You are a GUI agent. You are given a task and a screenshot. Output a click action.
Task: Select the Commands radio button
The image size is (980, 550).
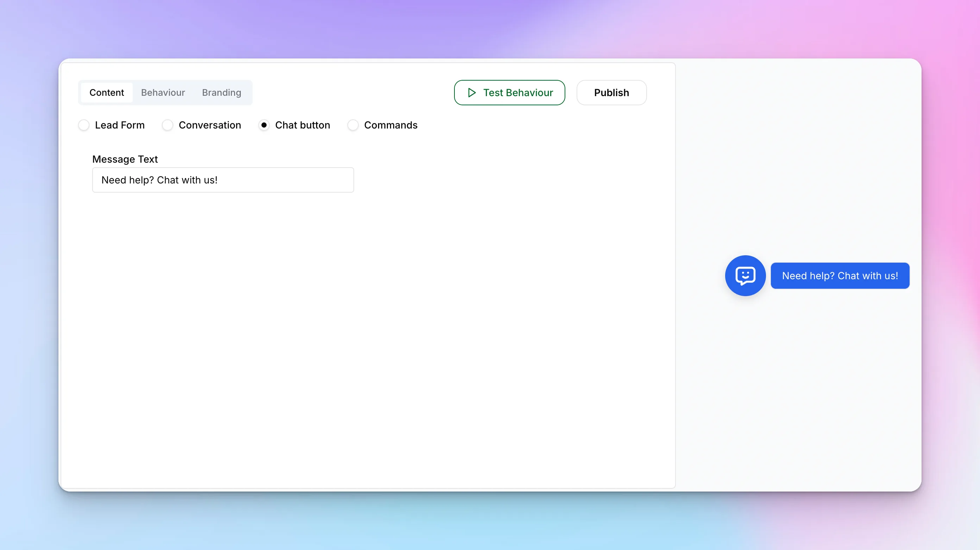click(x=353, y=125)
